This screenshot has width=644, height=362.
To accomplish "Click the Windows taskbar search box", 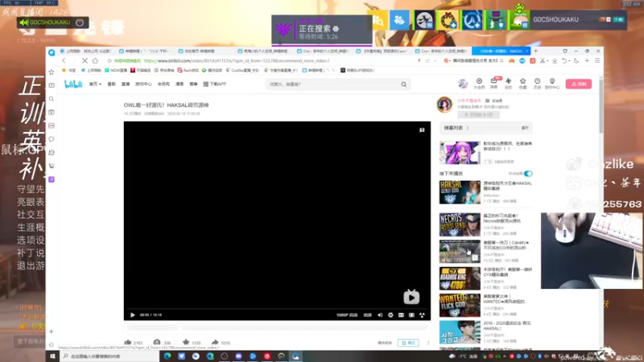I will [x=109, y=356].
